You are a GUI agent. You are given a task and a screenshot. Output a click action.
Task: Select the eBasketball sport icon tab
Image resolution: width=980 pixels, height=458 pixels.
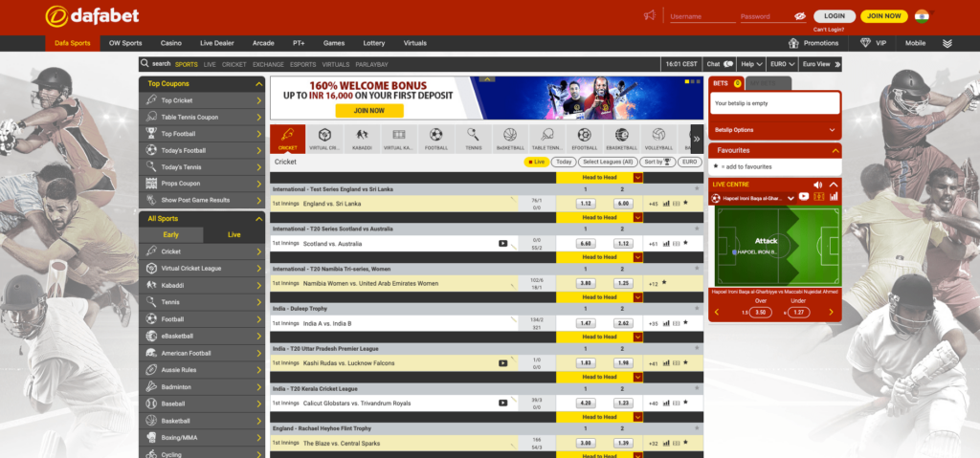click(x=622, y=139)
